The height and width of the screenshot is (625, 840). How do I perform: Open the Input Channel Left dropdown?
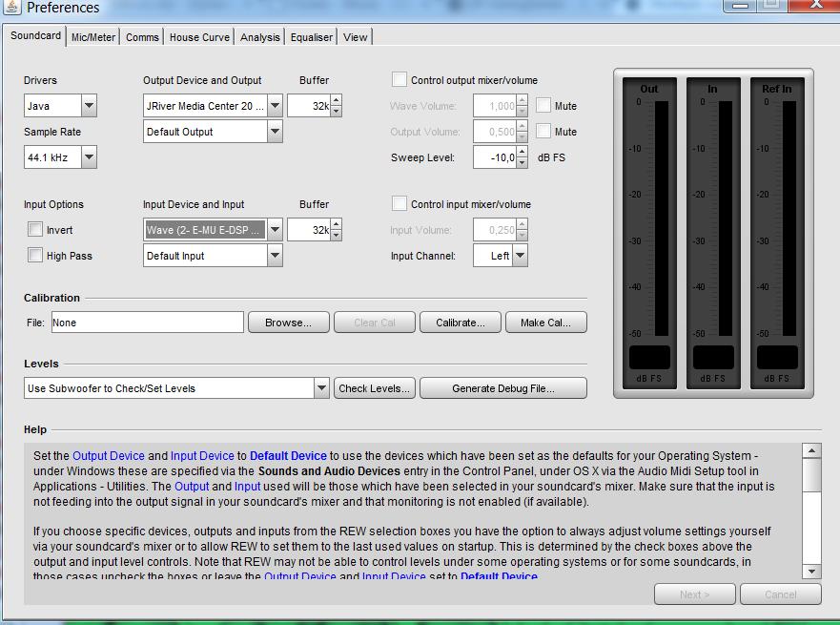520,256
